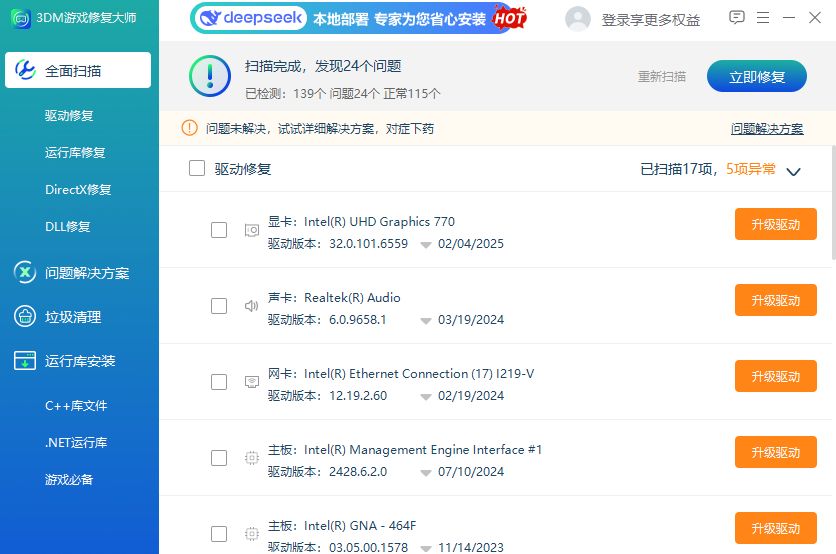The width and height of the screenshot is (836, 554).
Task: Click driver version 6.0.9658.1 text
Action: point(358,319)
